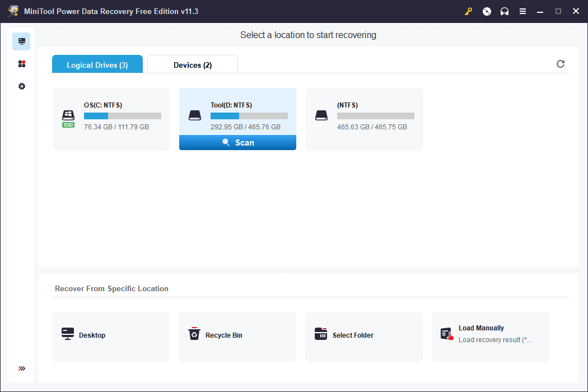Open the register key icon

point(468,11)
